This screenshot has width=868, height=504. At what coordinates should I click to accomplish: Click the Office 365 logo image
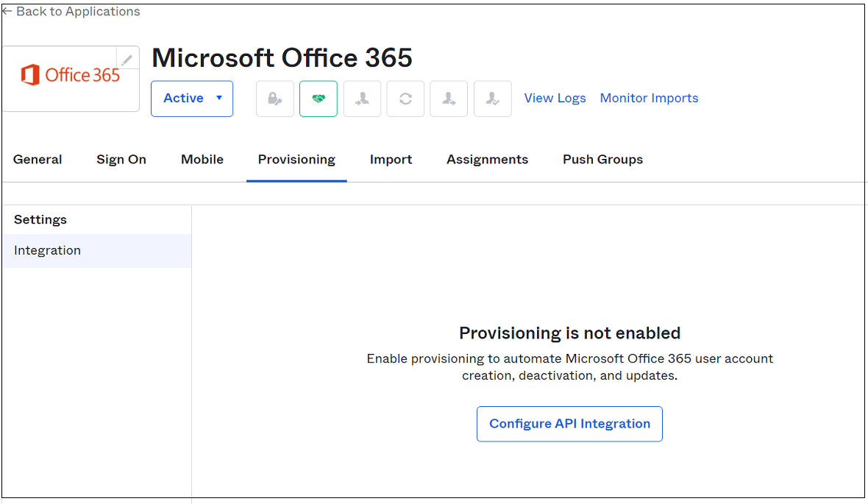[71, 75]
